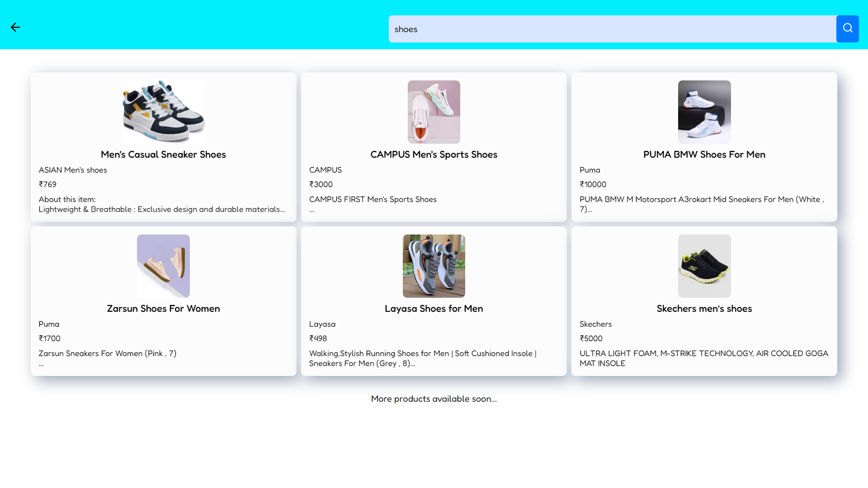Image resolution: width=868 pixels, height=488 pixels.
Task: Click description starting 'PUMA BMW M Motorsport'
Action: pyautogui.click(x=702, y=204)
